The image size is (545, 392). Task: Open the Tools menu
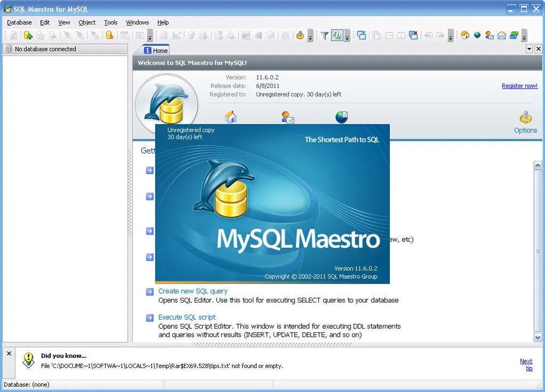point(111,22)
